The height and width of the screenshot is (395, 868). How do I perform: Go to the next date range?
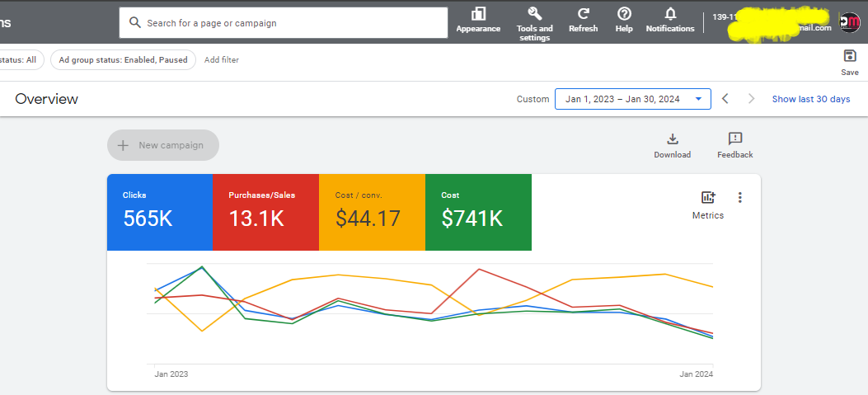coord(751,99)
